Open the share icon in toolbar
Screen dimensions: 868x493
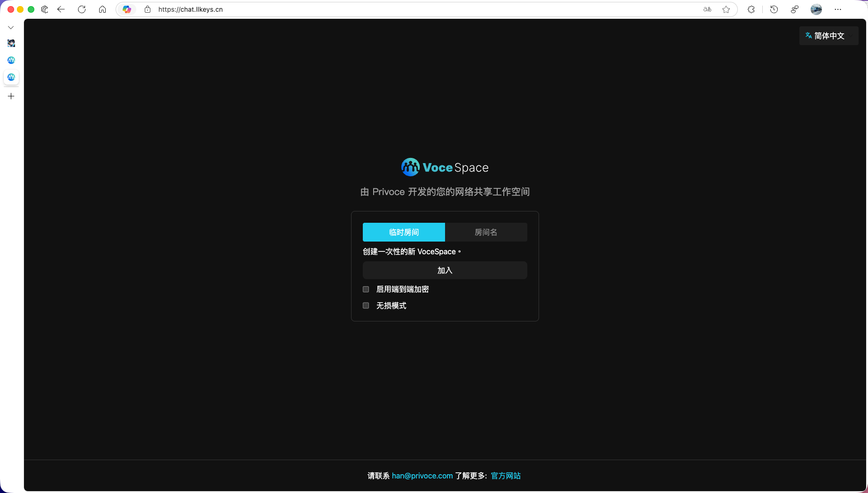pyautogui.click(x=795, y=9)
